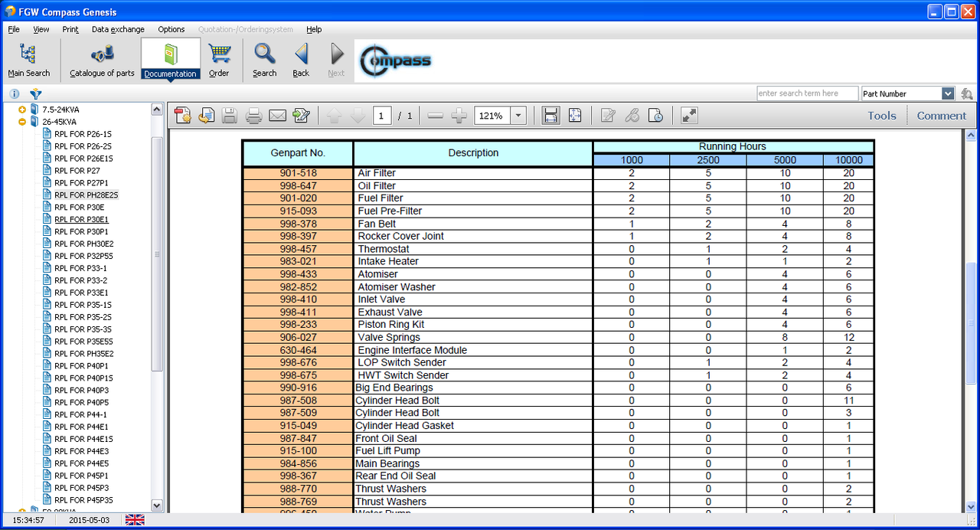
Task: Select RPL FOR P27 tree item
Action: tap(77, 171)
